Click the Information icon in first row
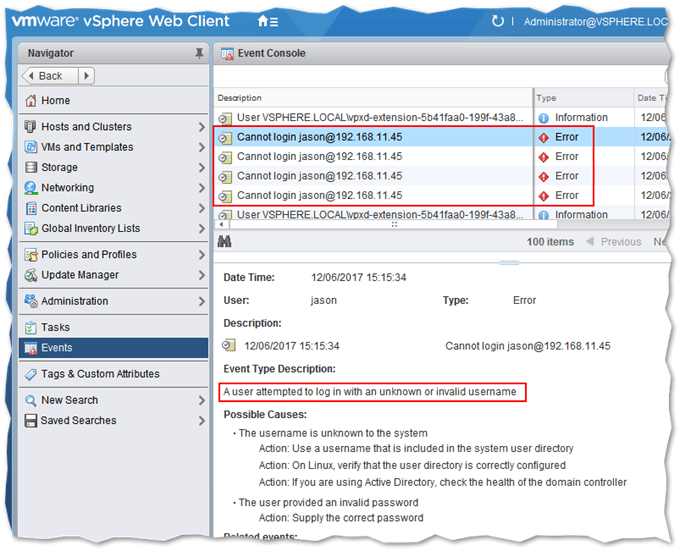This screenshot has width=680, height=551. (543, 118)
